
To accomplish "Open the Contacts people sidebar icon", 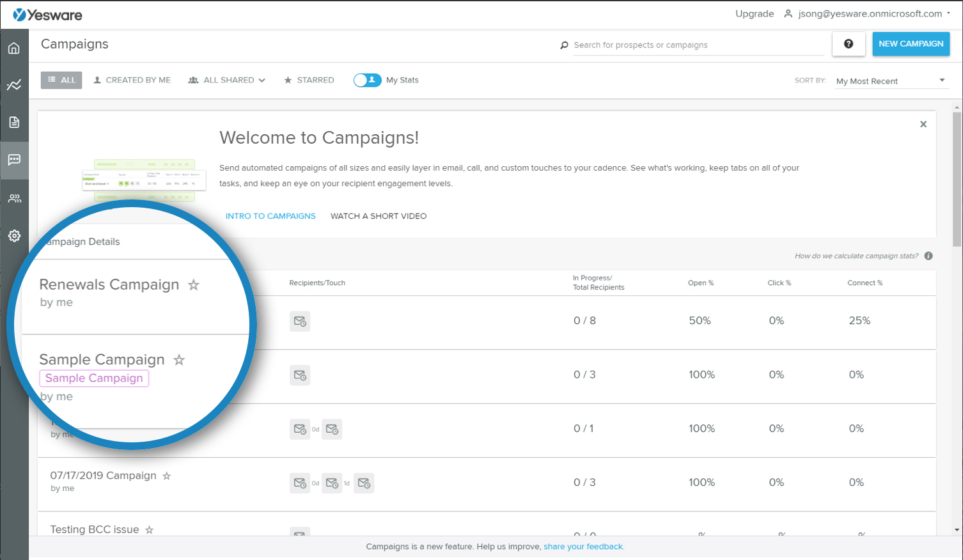I will click(14, 198).
